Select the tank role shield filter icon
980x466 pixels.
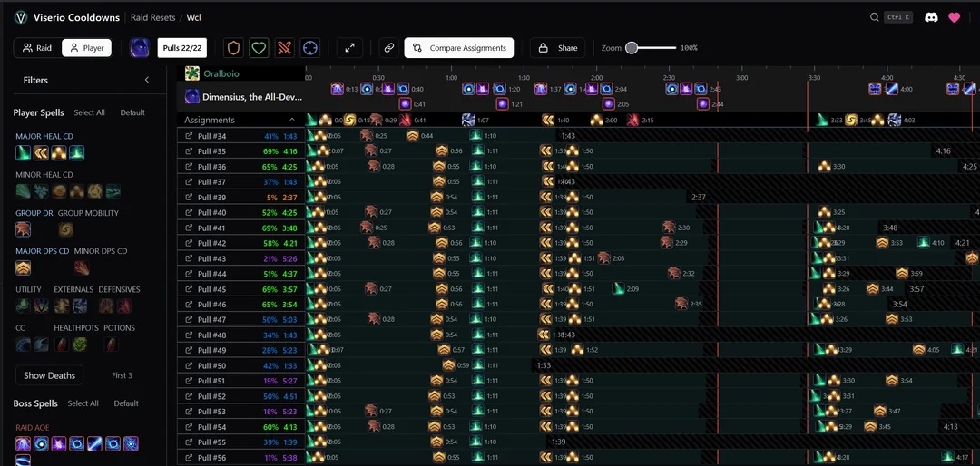pyautogui.click(x=234, y=48)
